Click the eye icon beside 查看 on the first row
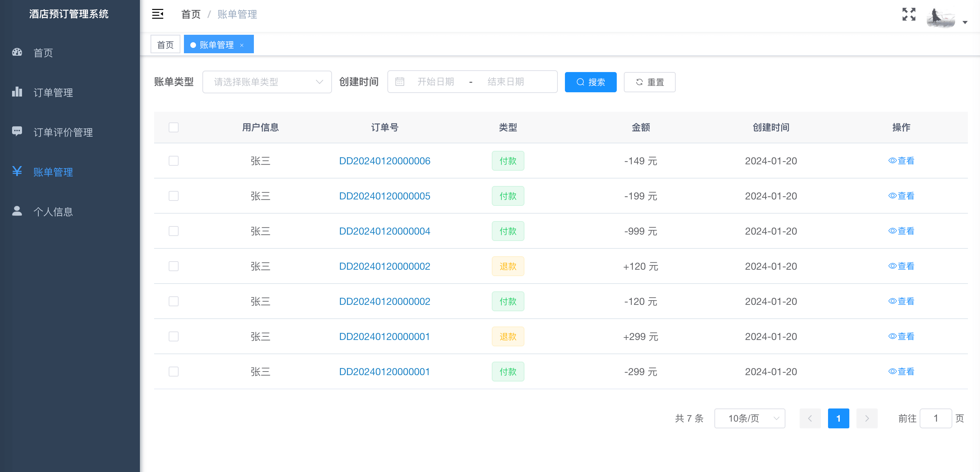The image size is (980, 472). pyautogui.click(x=893, y=160)
